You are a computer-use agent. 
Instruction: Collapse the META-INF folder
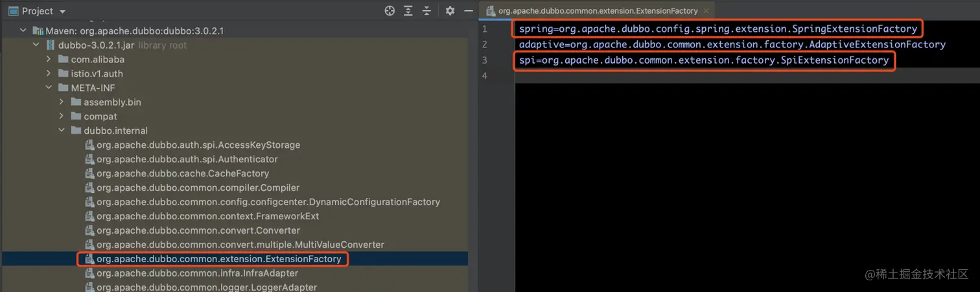[x=49, y=88]
